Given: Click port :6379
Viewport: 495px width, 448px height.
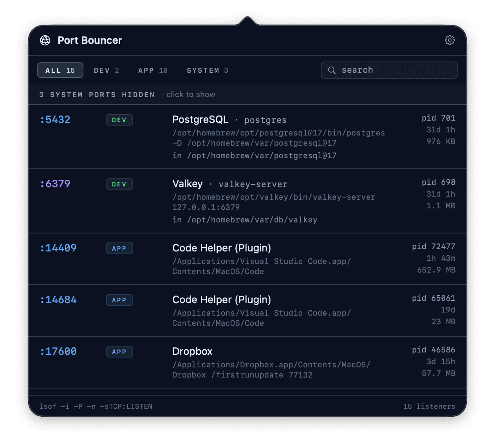Looking at the screenshot, I should pyautogui.click(x=55, y=184).
